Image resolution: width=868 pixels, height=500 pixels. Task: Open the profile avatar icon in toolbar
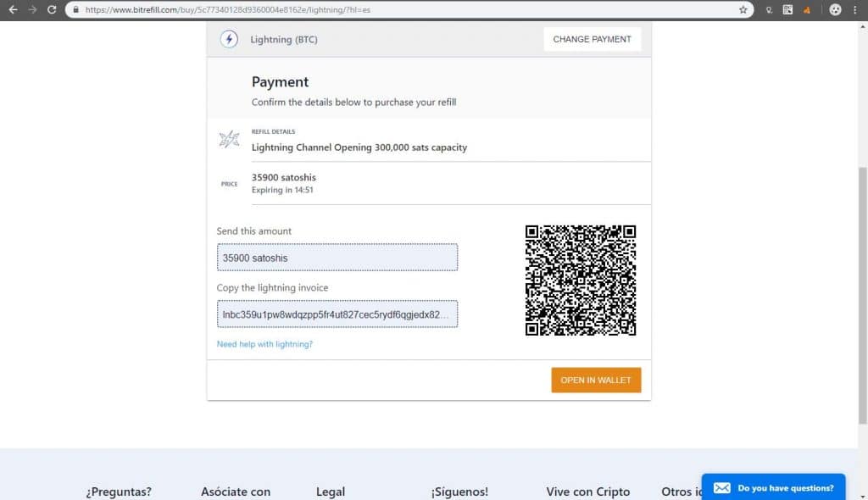[835, 9]
